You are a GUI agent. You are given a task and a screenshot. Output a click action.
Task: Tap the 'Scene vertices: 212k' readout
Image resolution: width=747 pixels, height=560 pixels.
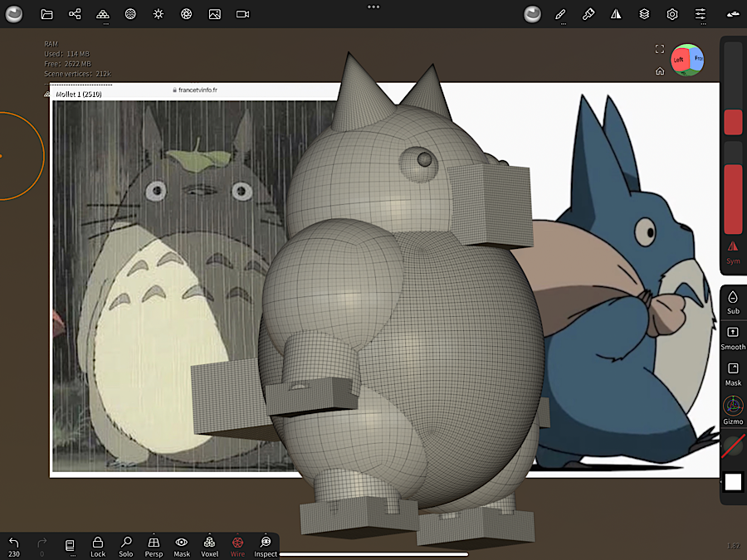77,74
